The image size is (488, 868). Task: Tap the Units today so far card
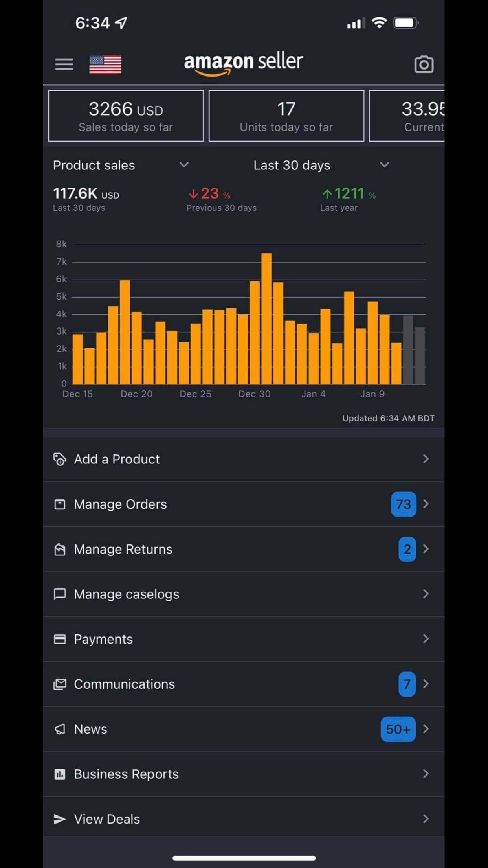[286, 116]
